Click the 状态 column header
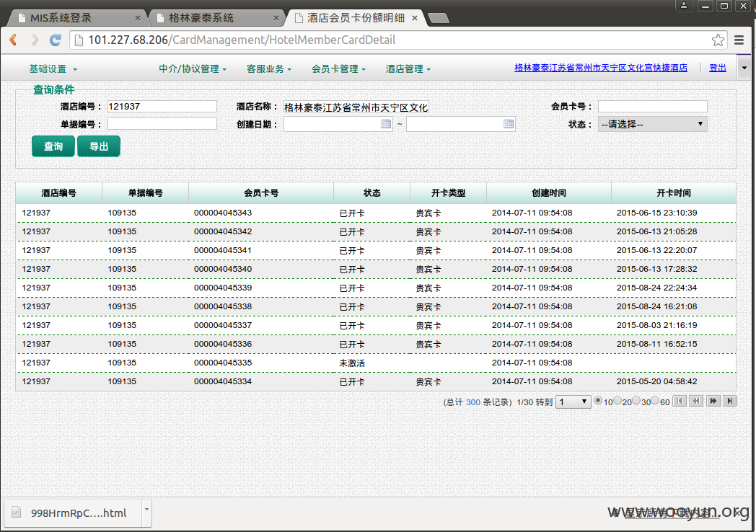756x532 pixels. click(372, 192)
